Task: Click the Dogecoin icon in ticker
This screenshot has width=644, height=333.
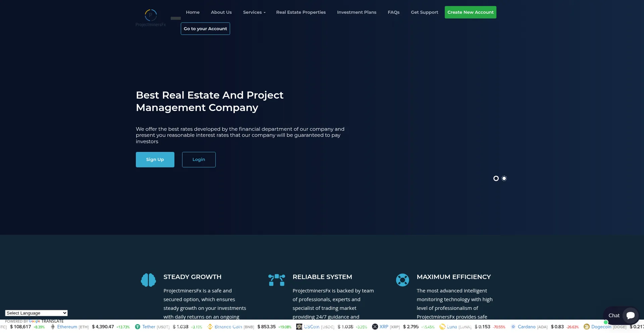Action: click(x=587, y=327)
